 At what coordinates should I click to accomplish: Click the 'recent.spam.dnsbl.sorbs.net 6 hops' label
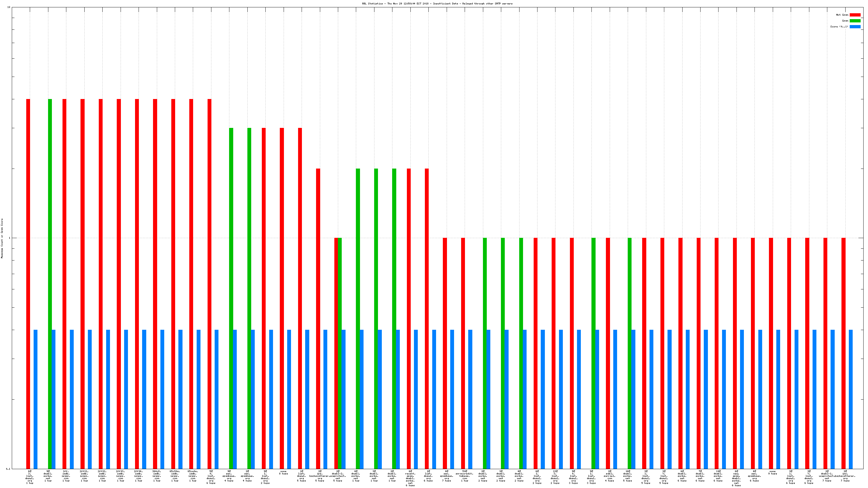tap(410, 478)
